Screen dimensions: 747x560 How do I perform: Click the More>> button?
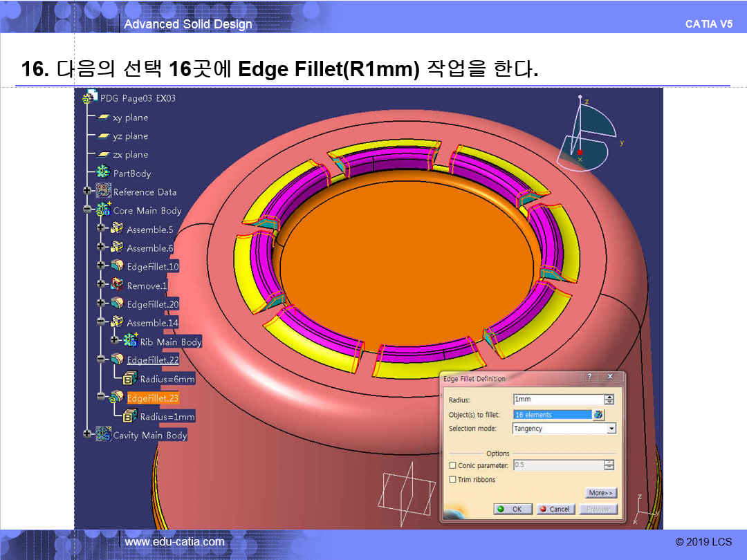click(x=600, y=493)
